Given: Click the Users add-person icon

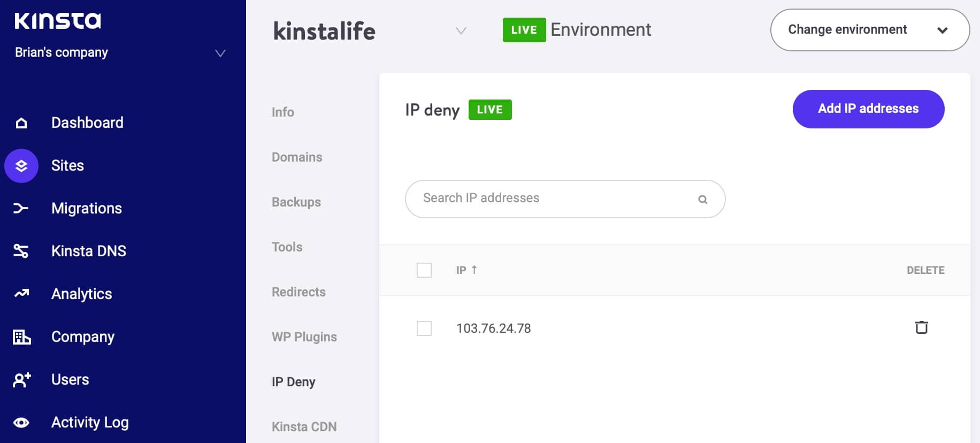Looking at the screenshot, I should tap(21, 380).
